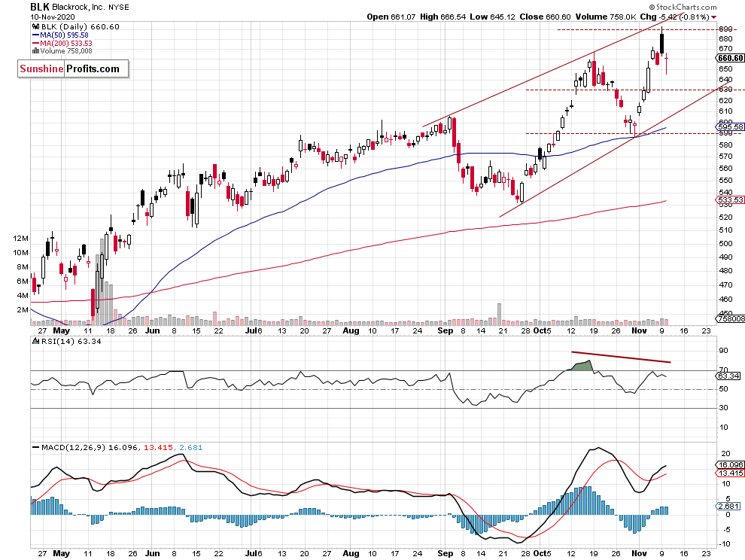Click the black MACD line swatch
The width and height of the screenshot is (745, 560).
[35, 447]
